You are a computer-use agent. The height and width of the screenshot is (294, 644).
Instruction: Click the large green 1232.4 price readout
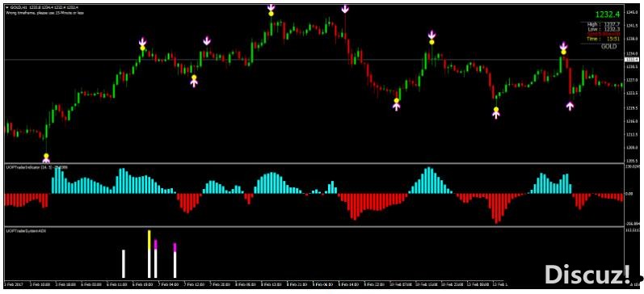[x=607, y=15]
